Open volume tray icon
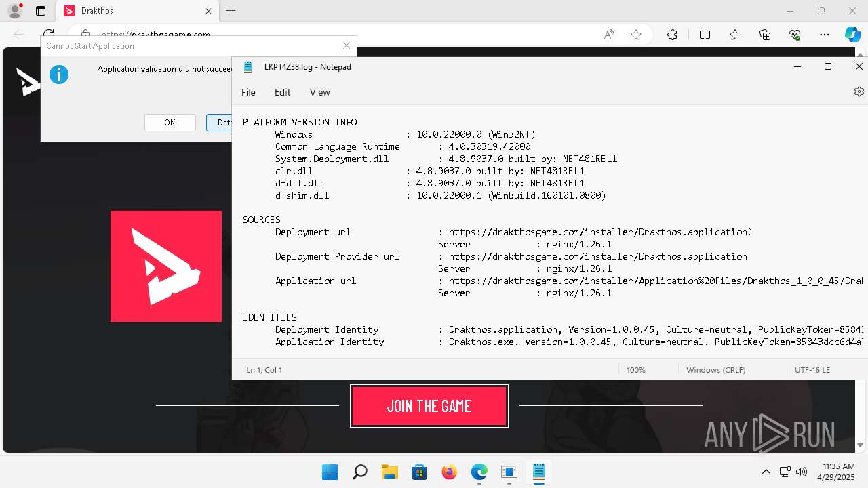Image resolution: width=868 pixels, height=488 pixels. tap(802, 472)
